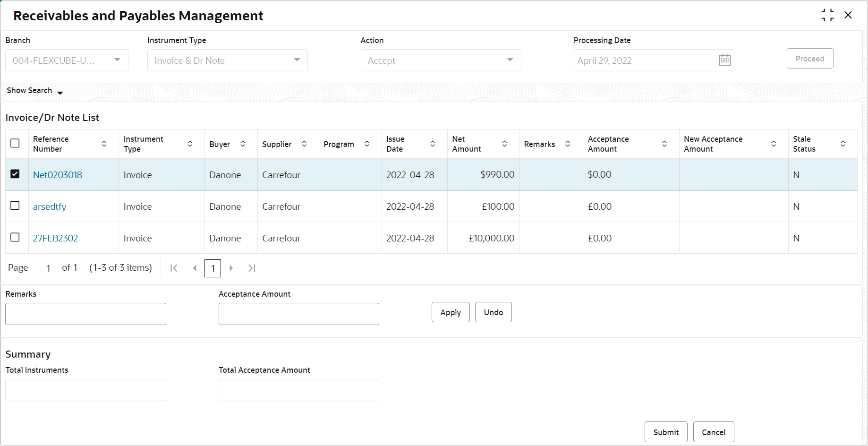Uncheck the Net0203018 invoice row
Screen dimensions: 868x446
[15, 174]
